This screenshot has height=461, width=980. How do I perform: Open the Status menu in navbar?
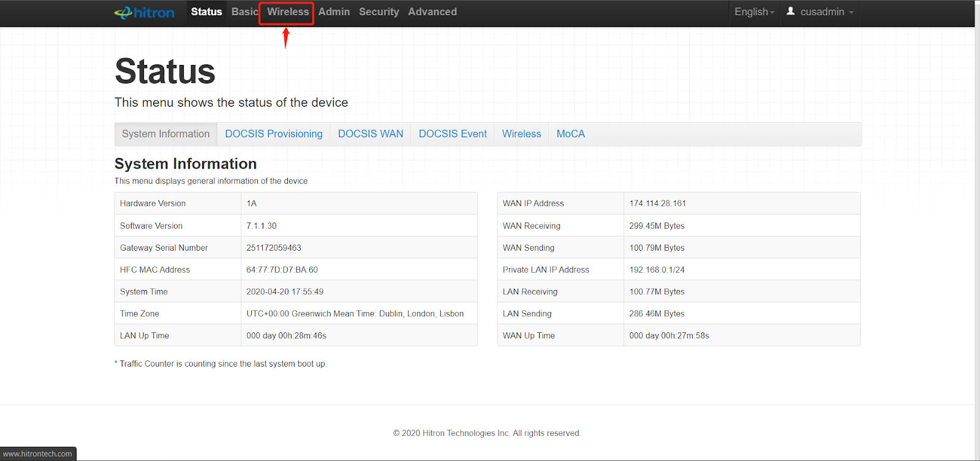point(206,12)
